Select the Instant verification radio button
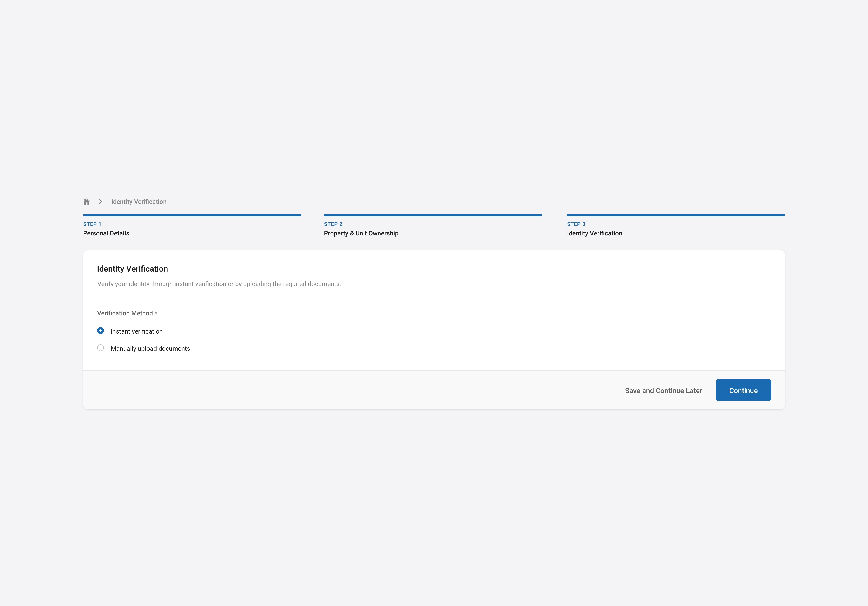 pos(101,331)
